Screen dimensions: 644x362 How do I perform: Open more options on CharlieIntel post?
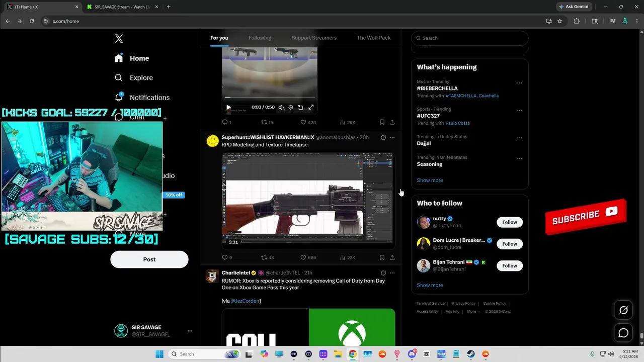(x=392, y=273)
